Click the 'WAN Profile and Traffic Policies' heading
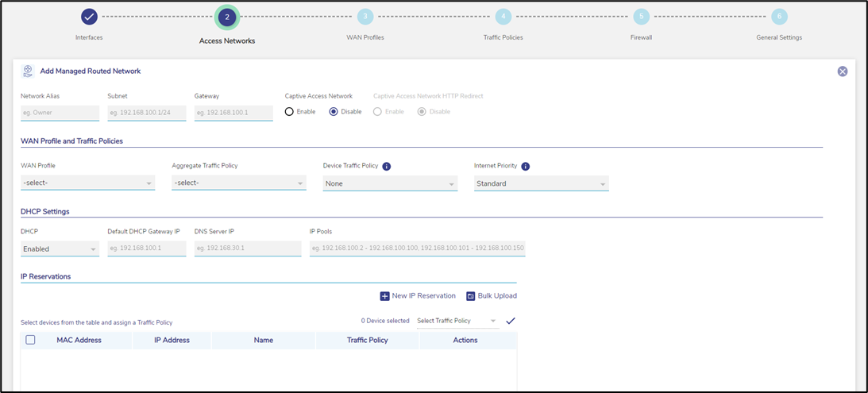868x393 pixels. pyautogui.click(x=72, y=141)
